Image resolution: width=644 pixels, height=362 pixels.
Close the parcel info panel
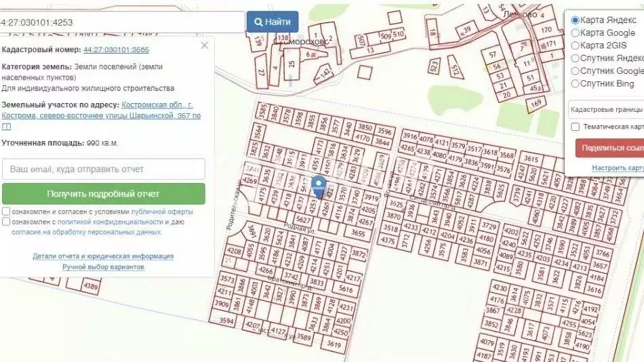pyautogui.click(x=205, y=45)
